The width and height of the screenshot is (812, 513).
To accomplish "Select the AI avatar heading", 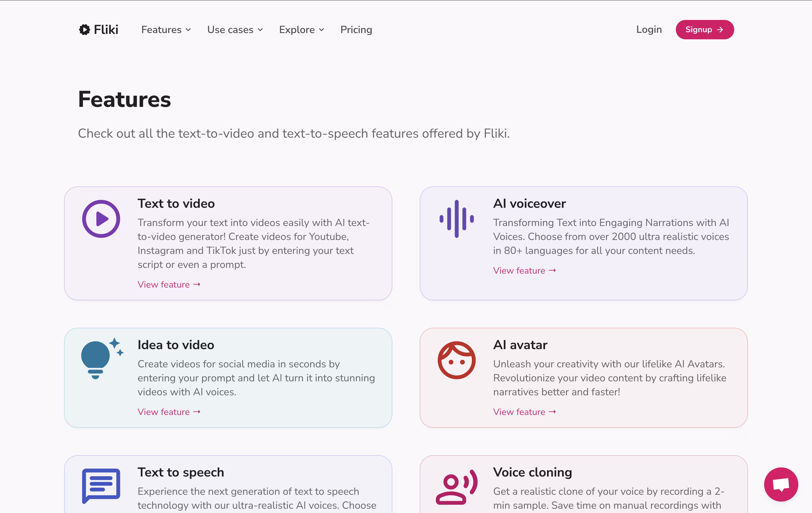I will point(520,345).
